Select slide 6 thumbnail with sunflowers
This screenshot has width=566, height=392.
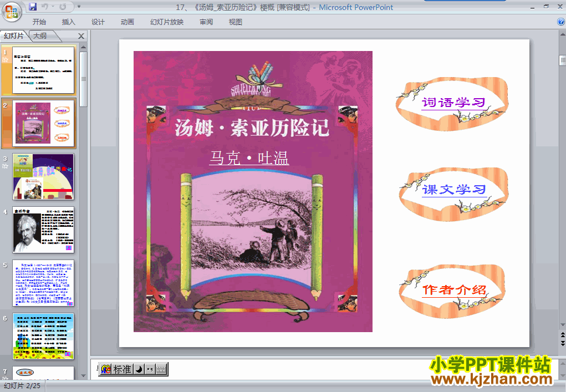[x=43, y=336]
